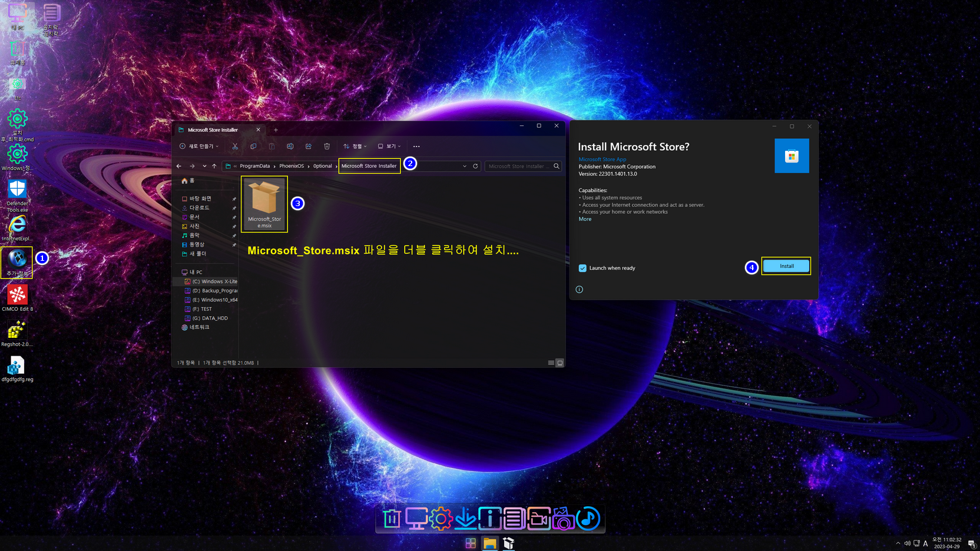Go back in File Explorer
This screenshot has height=551, width=980.
click(179, 166)
